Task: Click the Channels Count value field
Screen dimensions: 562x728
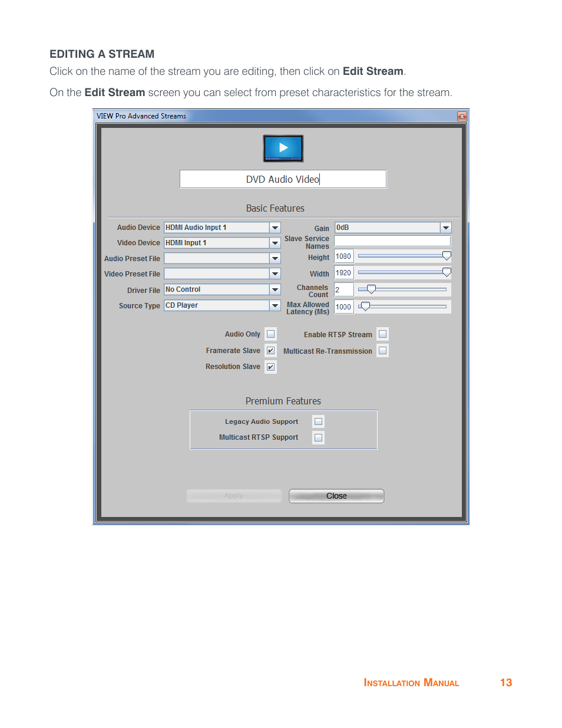Action: click(344, 290)
